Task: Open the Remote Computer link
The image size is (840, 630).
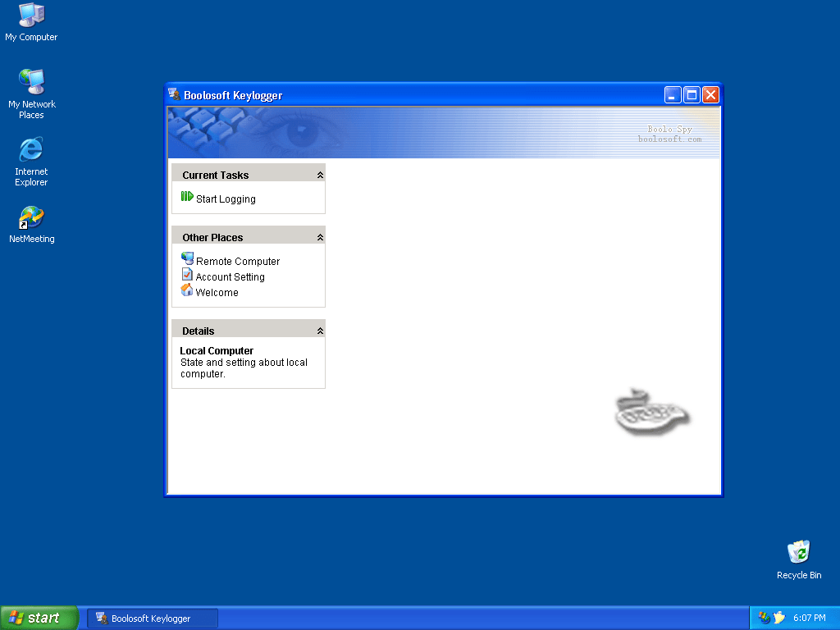Action: point(238,262)
